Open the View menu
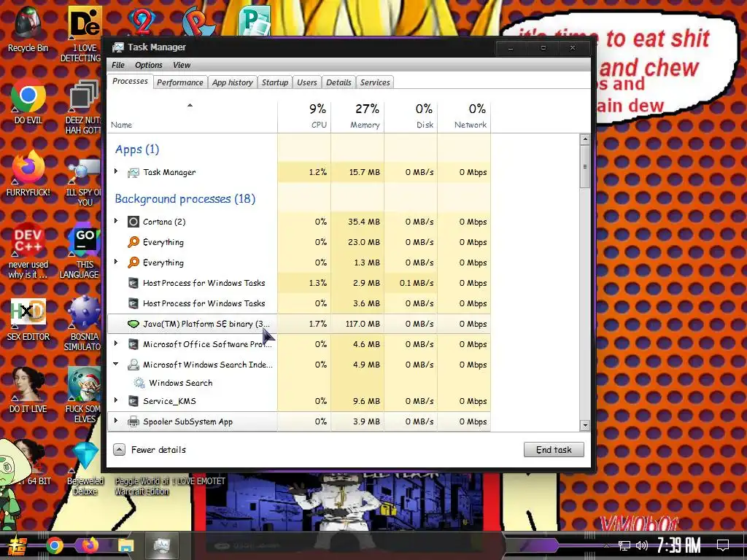The image size is (747, 560). (182, 65)
